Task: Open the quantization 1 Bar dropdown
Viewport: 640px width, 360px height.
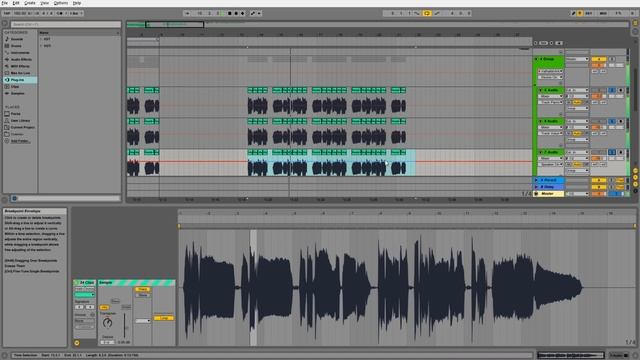Action: pos(76,13)
